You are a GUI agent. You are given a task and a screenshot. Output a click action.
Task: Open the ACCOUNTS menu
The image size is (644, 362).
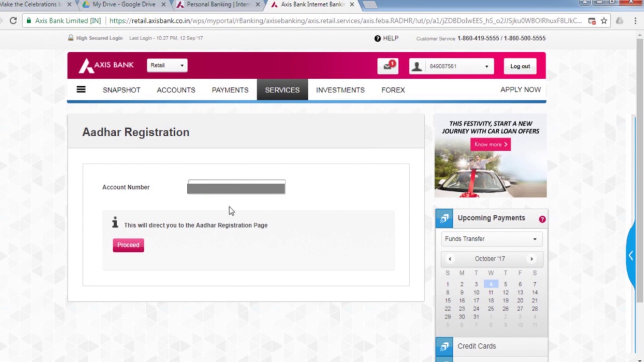pos(176,90)
